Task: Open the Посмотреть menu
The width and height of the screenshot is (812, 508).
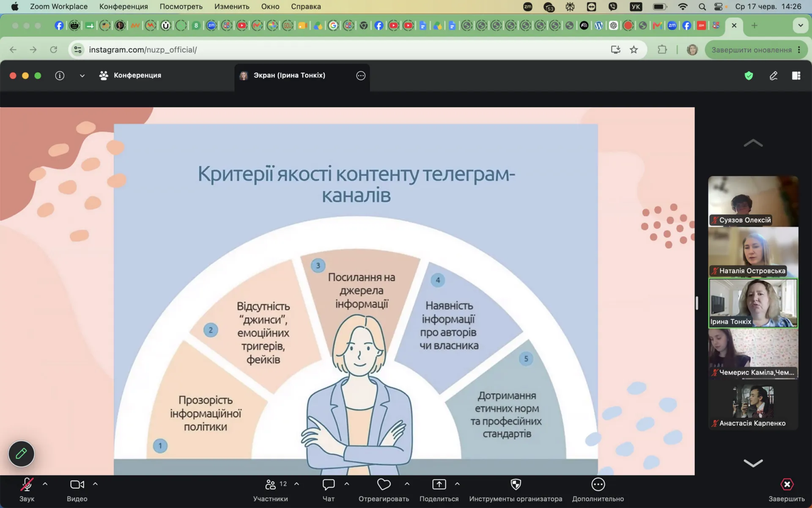Action: (181, 6)
